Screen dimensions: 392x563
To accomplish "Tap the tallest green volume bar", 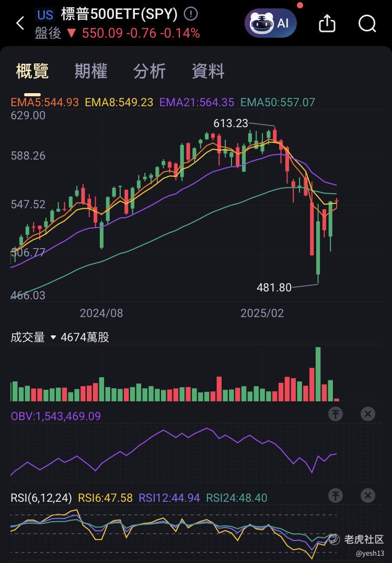I will click(x=318, y=374).
